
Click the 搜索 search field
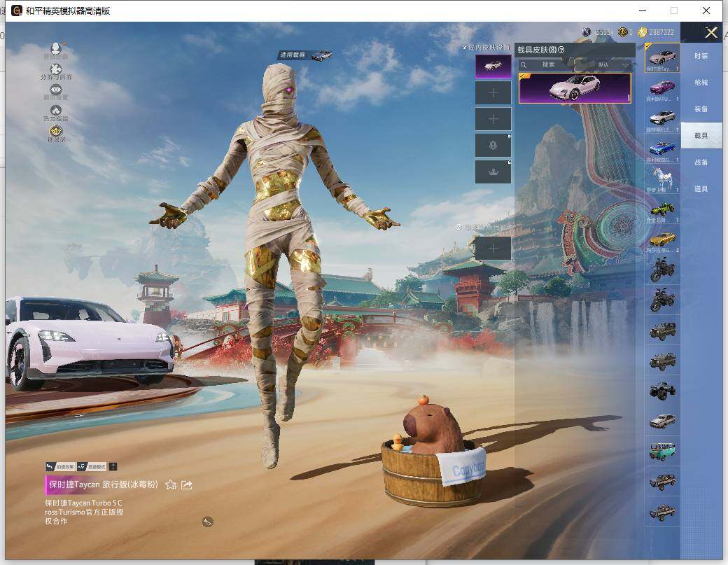(x=548, y=64)
